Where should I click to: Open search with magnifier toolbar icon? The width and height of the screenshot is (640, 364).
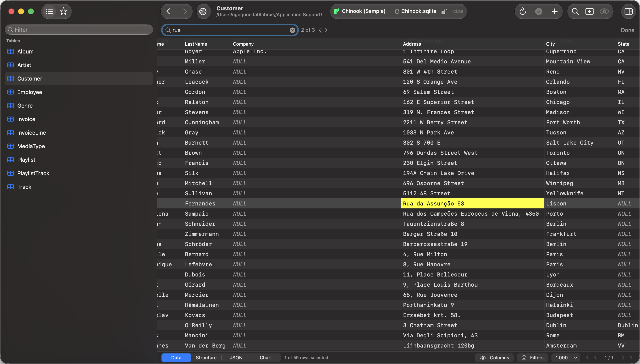point(575,11)
